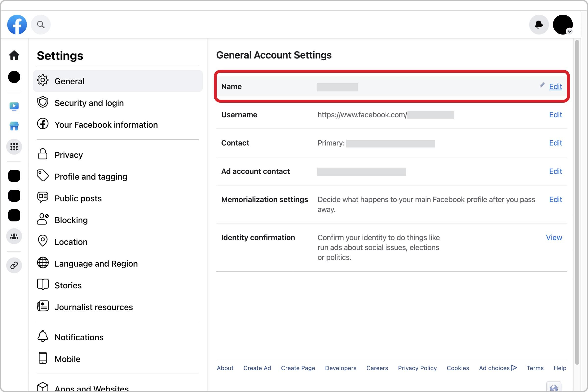View Identity confirmation
The height and width of the screenshot is (392, 588).
(554, 238)
